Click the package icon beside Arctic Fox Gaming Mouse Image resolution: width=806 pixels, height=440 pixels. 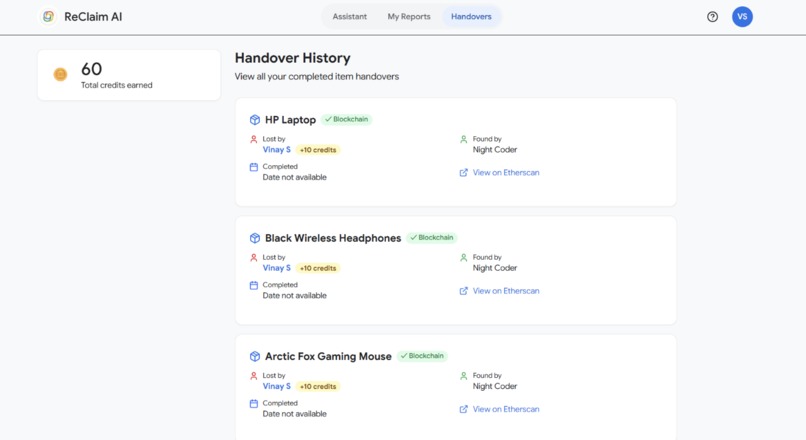[254, 356]
